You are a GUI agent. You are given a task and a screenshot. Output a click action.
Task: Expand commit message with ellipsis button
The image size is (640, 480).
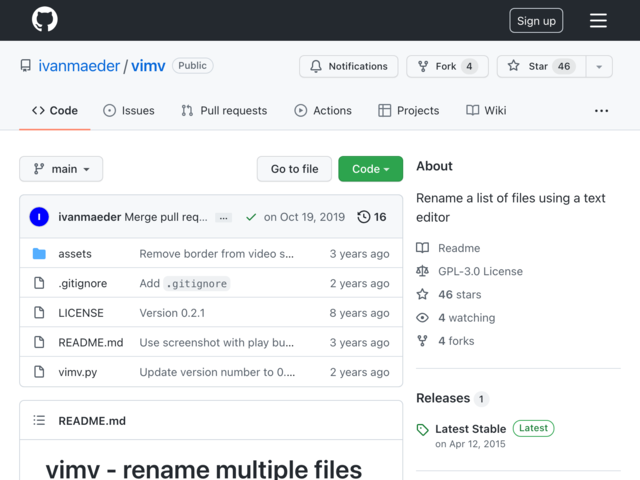point(223,218)
